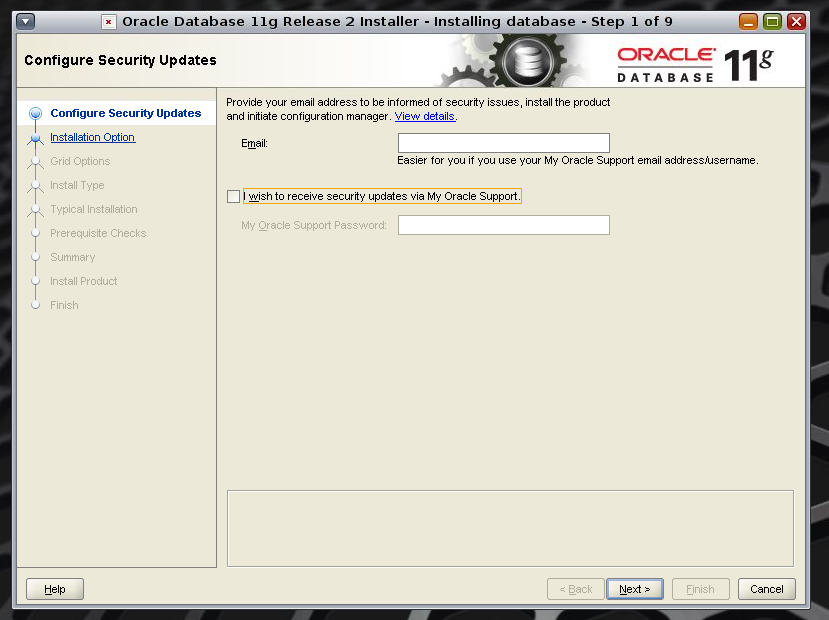This screenshot has height=620, width=829.
Task: Minimize the Oracle installer window
Action: [x=748, y=22]
